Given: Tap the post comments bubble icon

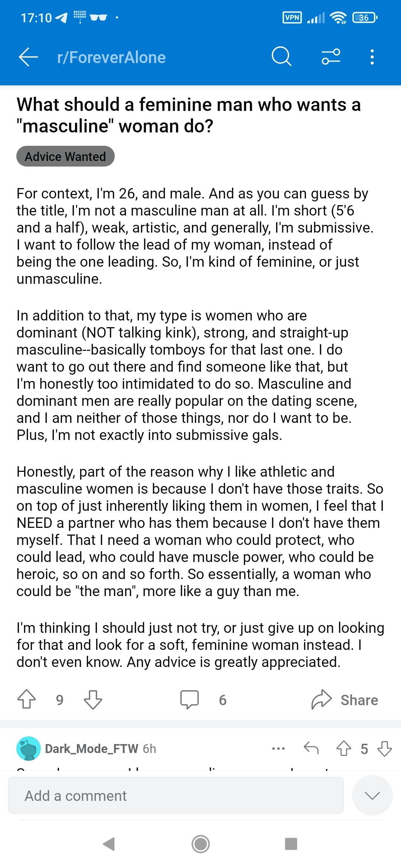Looking at the screenshot, I should [189, 699].
